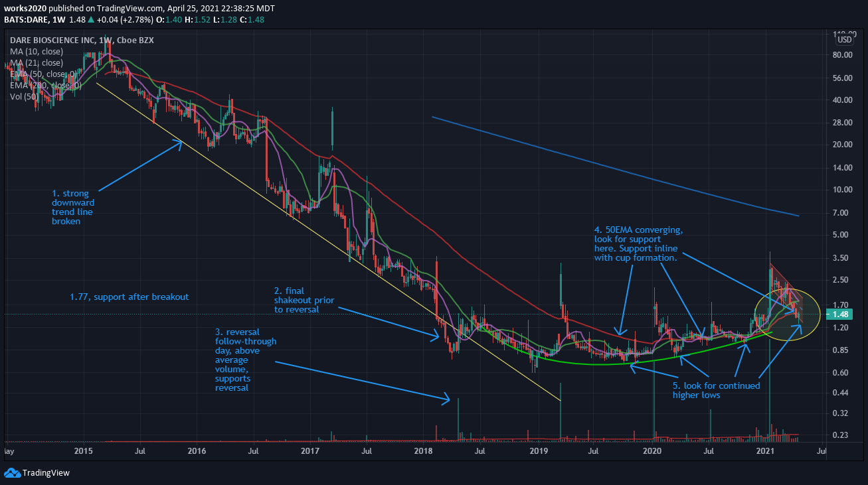
Task: Click the 2015 time axis label
Action: pyautogui.click(x=83, y=451)
